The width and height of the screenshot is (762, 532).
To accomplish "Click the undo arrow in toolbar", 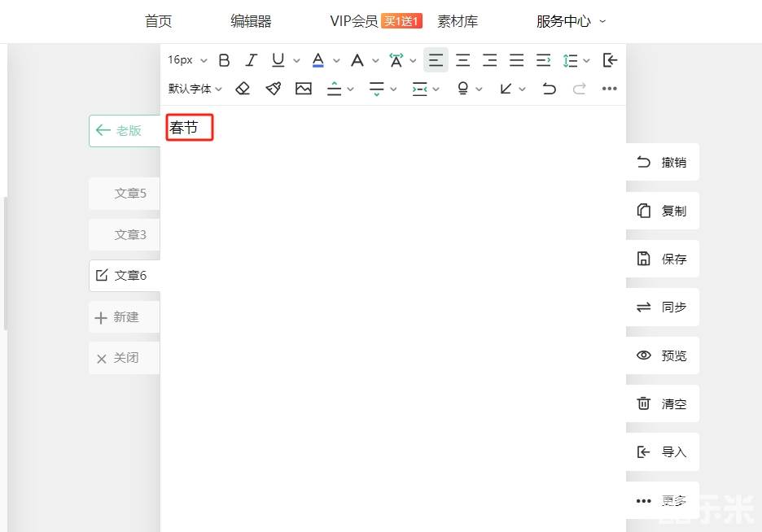I will 550,89.
